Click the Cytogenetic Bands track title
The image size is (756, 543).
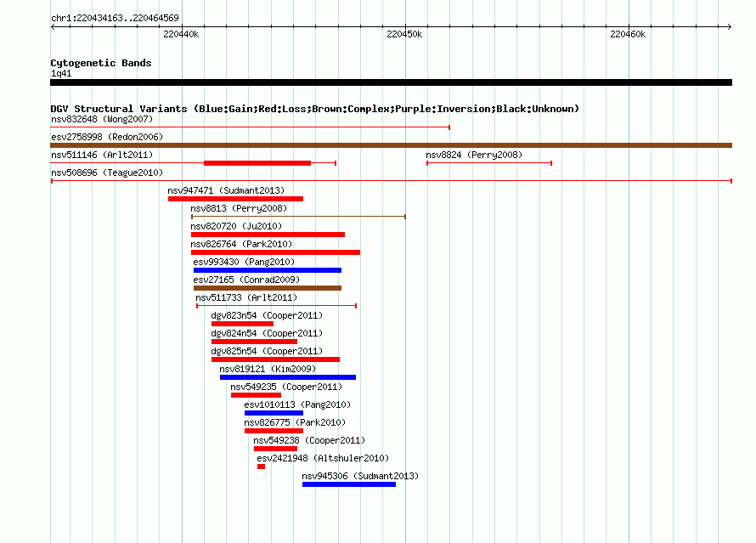[101, 63]
